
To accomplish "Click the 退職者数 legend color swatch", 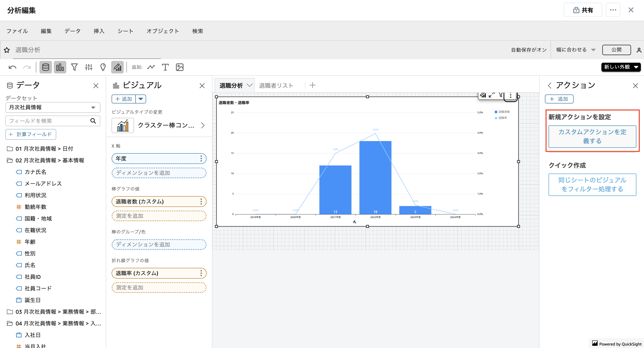I will [496, 112].
